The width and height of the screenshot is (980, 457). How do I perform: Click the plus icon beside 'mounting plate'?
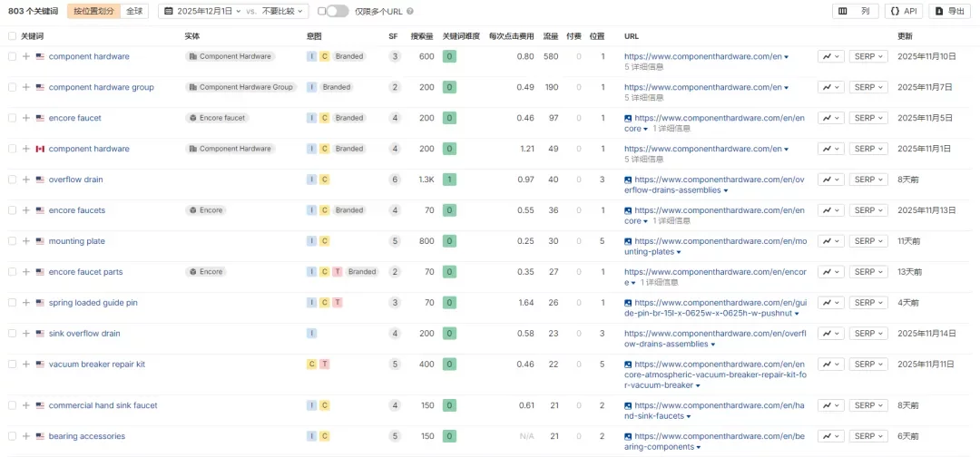25,241
